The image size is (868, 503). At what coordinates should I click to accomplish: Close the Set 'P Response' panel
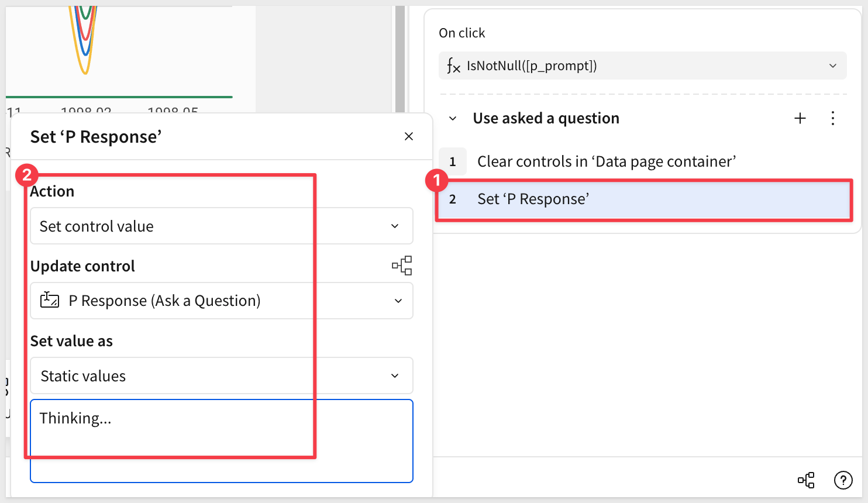click(409, 136)
